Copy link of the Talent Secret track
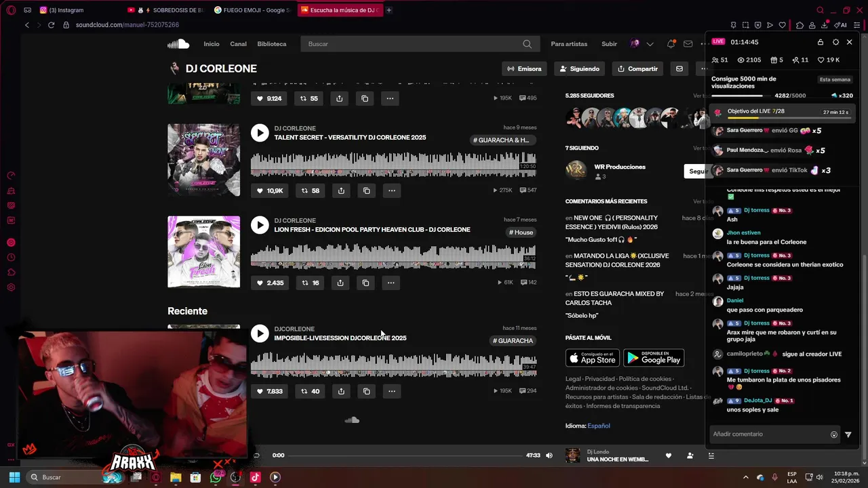 (366, 191)
